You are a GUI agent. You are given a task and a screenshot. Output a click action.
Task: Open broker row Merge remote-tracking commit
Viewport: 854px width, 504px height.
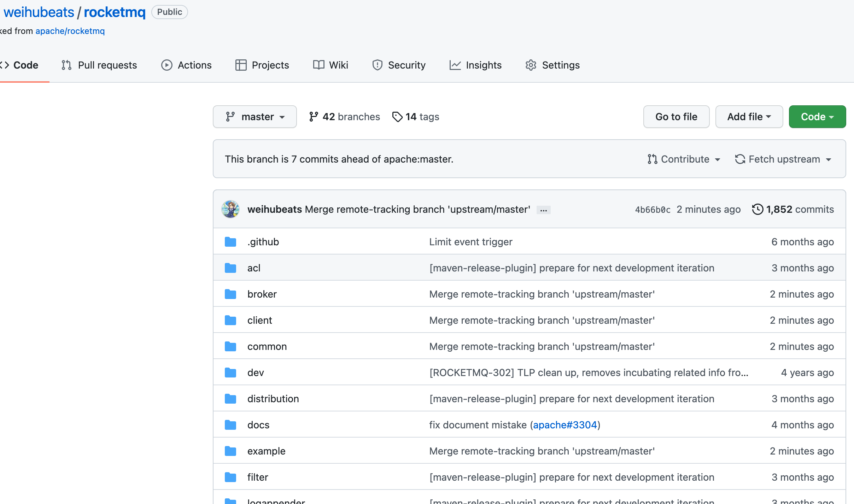coord(542,294)
